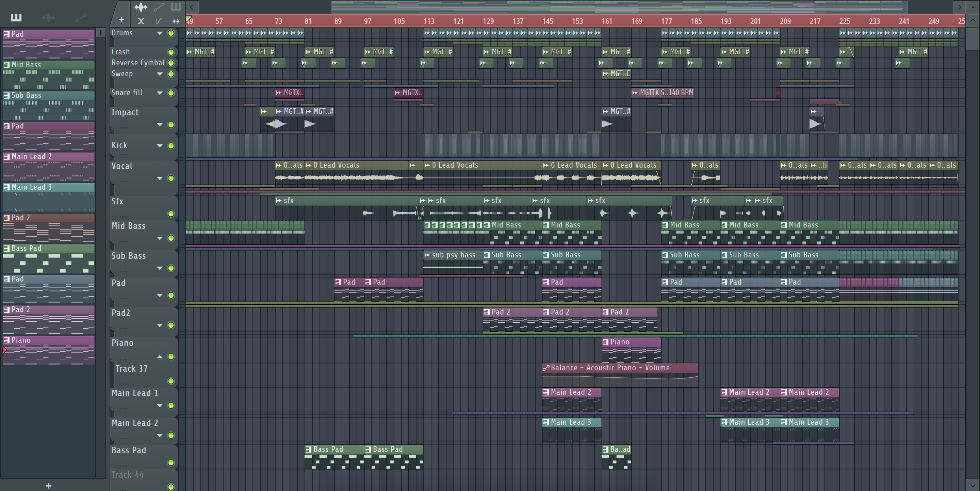
Task: Click the picker panel scroll handle button
Action: tap(100, 33)
